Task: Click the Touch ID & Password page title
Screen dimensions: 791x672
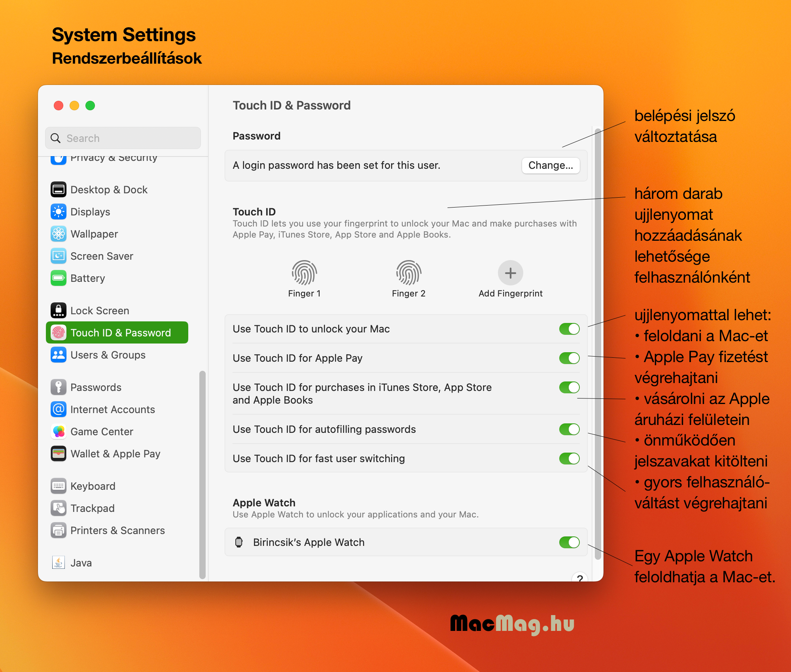Action: tap(291, 106)
